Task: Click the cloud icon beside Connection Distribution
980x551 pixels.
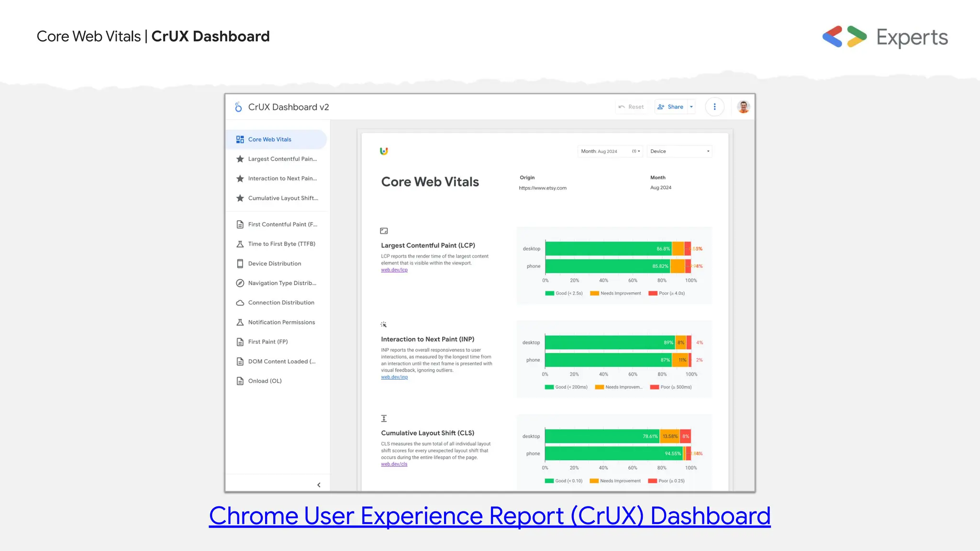Action: 240,303
